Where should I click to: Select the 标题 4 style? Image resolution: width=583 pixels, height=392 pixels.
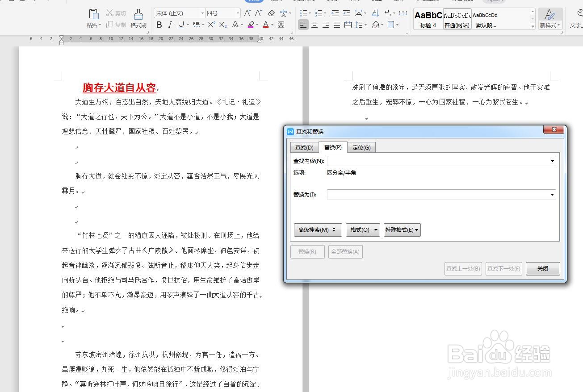click(428, 19)
